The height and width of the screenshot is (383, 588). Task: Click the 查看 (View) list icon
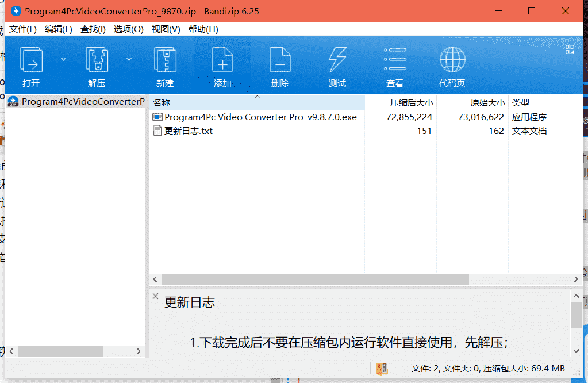pyautogui.click(x=395, y=59)
